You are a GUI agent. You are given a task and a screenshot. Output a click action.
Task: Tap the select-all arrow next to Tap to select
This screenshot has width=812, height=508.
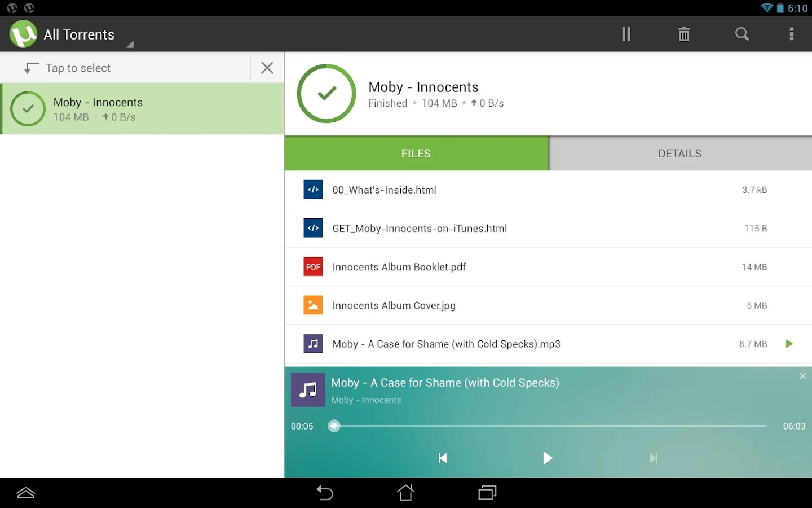point(30,68)
